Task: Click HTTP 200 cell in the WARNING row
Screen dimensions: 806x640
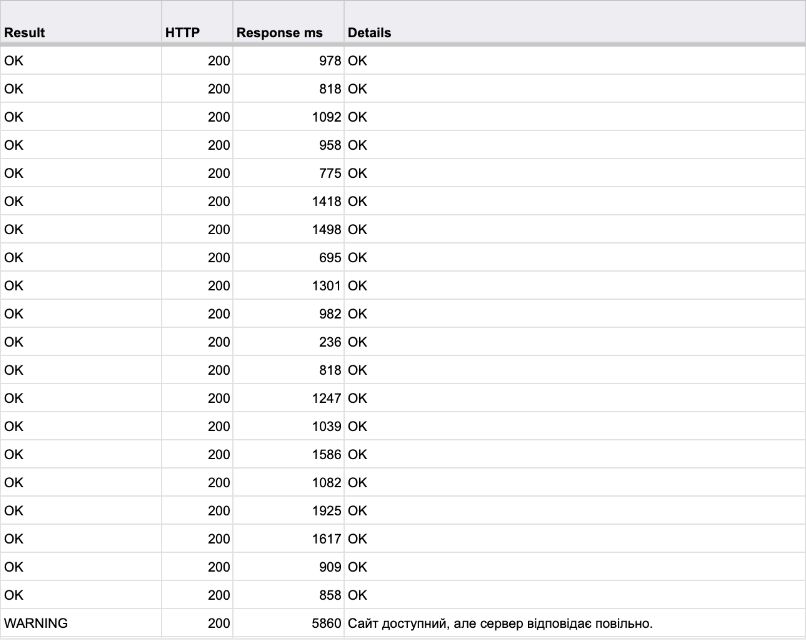Action: point(197,623)
